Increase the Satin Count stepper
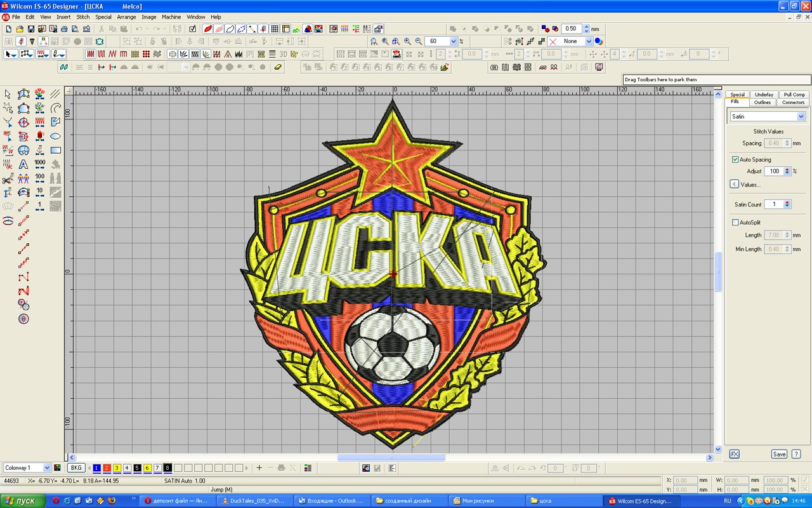This screenshot has height=508, width=812. [x=787, y=203]
